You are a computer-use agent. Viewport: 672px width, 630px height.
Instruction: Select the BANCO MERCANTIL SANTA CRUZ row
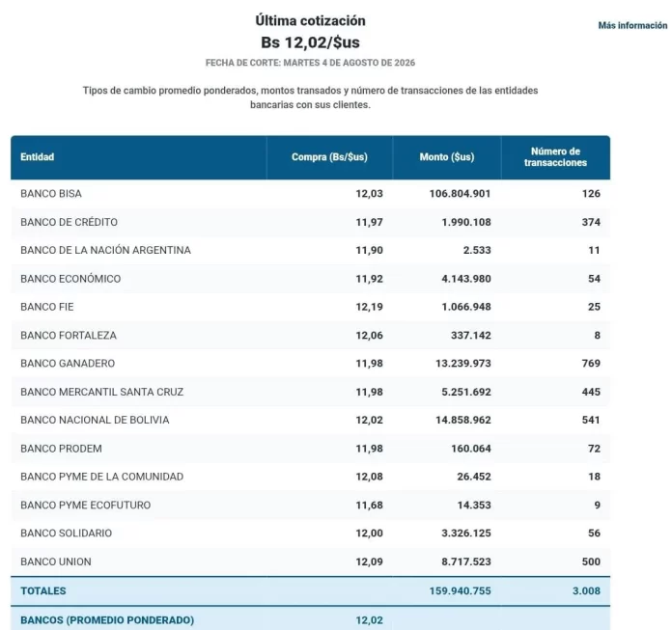click(310, 392)
